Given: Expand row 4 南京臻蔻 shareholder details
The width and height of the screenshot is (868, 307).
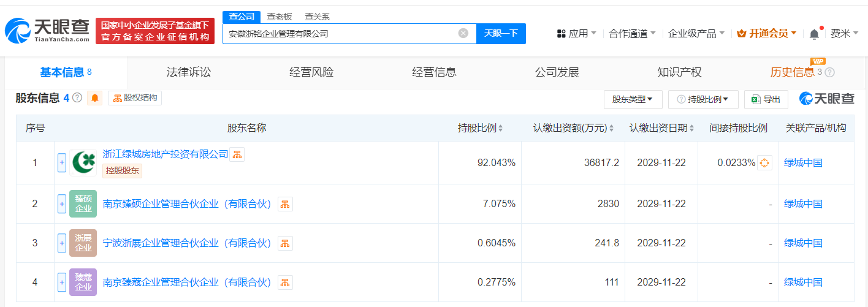Looking at the screenshot, I should tap(62, 282).
